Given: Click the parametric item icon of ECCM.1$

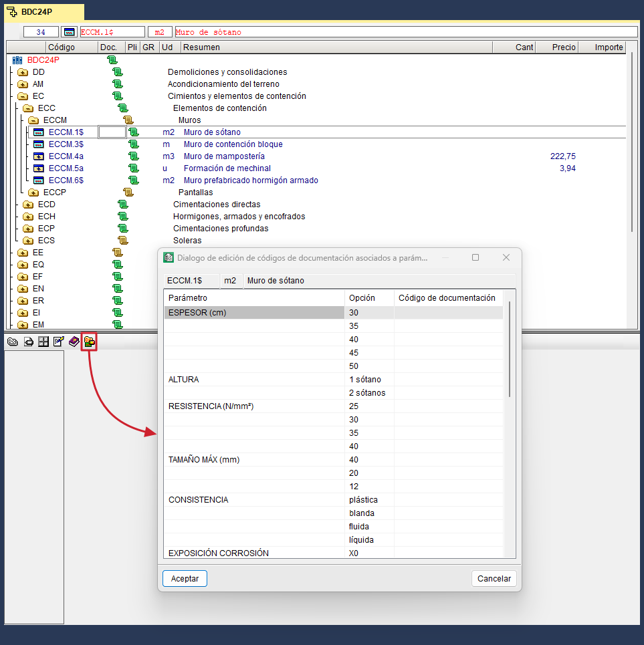Looking at the screenshot, I should (38, 132).
